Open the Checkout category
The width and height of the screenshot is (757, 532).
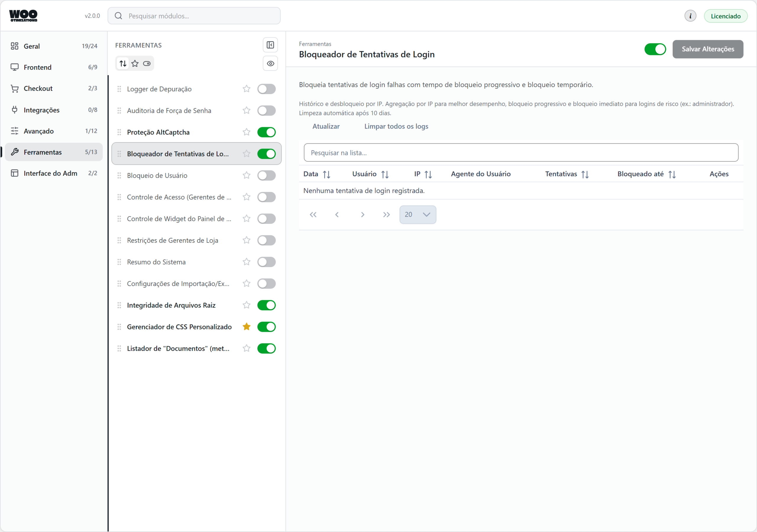pyautogui.click(x=54, y=88)
